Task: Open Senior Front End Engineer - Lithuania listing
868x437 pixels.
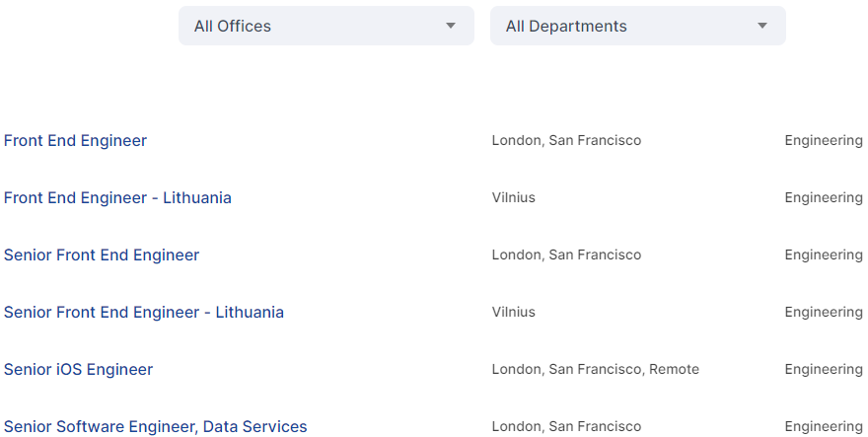Action: click(144, 313)
